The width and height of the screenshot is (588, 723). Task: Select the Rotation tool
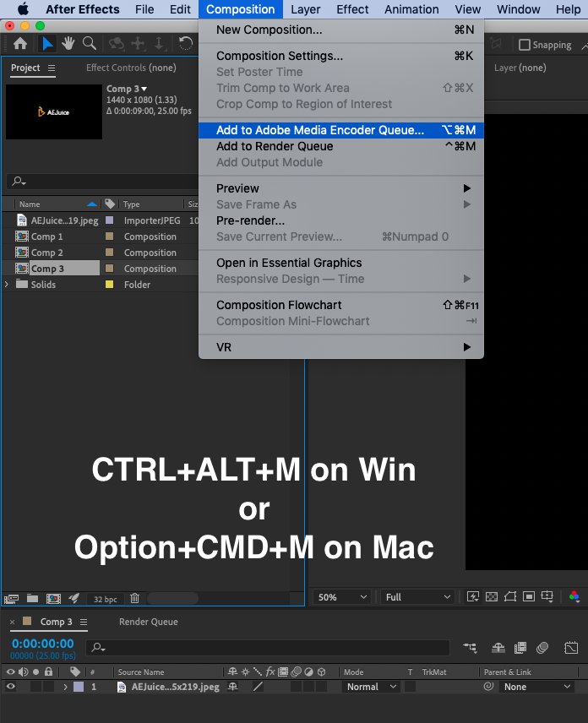point(185,44)
